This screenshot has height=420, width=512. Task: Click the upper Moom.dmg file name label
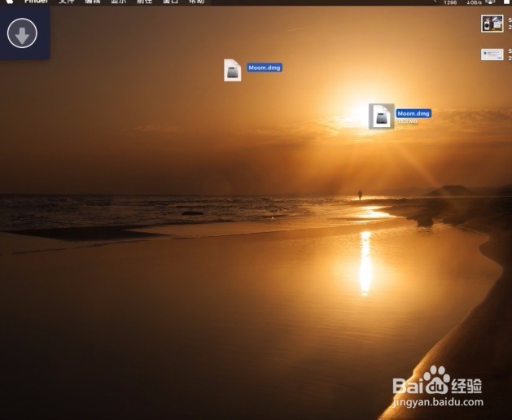[x=265, y=68]
